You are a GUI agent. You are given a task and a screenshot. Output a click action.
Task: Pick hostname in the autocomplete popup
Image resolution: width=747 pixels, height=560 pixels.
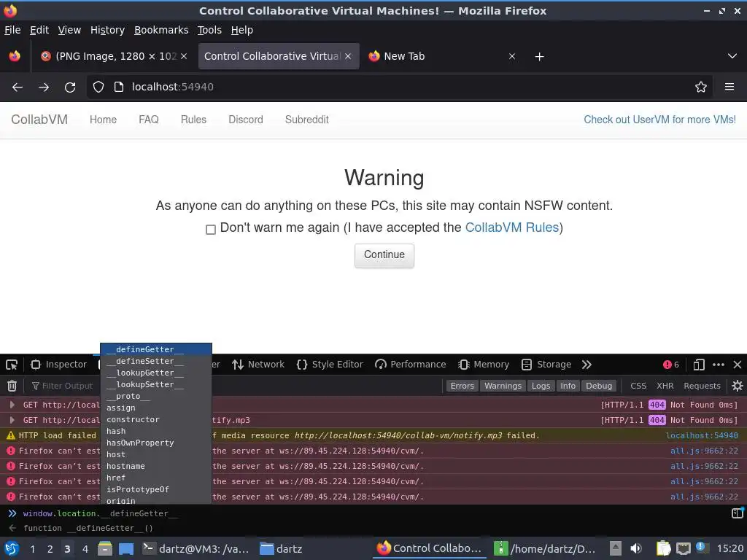(156, 466)
